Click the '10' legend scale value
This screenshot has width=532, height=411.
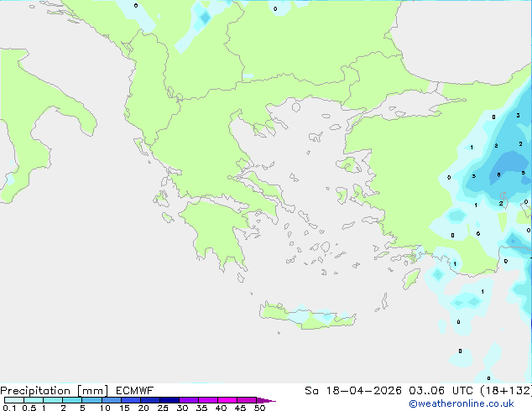tap(105, 408)
